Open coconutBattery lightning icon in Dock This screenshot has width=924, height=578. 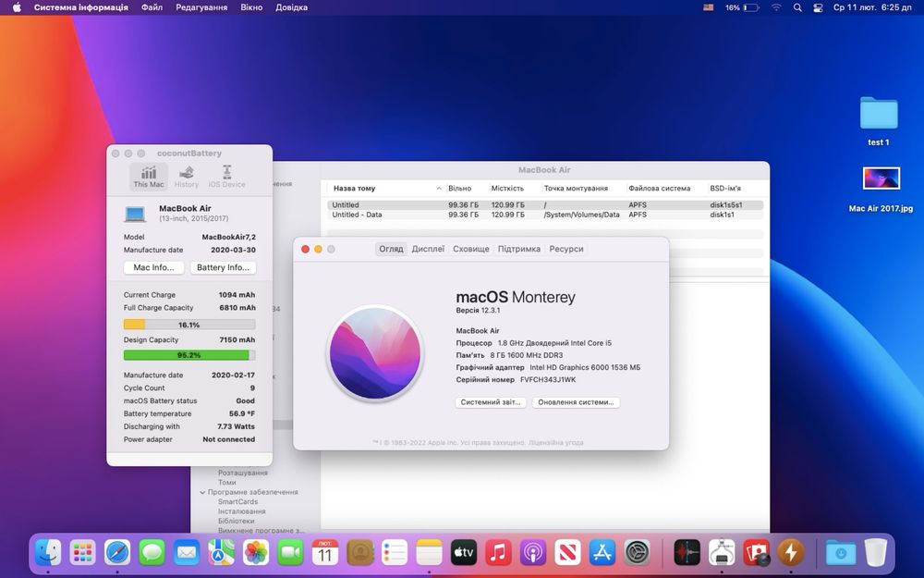pos(791,553)
